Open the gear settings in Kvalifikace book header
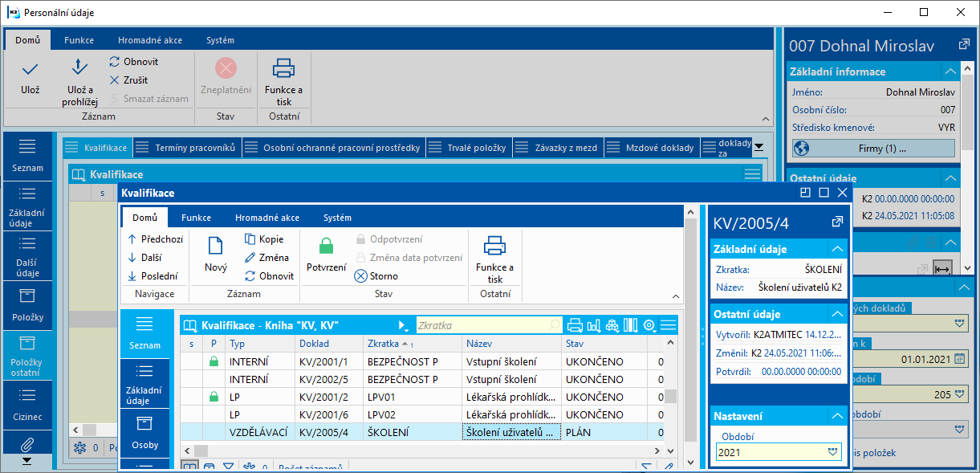Screen dimensions: 980x473 click(x=649, y=325)
